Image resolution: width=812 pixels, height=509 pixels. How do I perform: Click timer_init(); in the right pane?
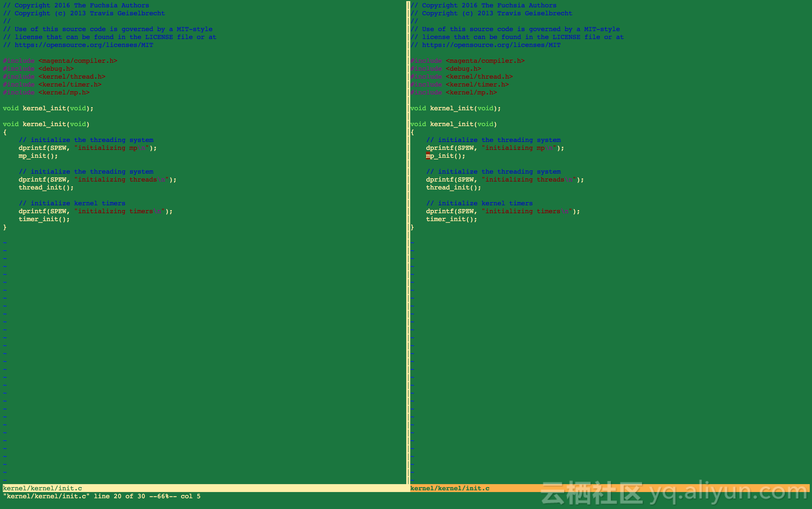point(451,219)
